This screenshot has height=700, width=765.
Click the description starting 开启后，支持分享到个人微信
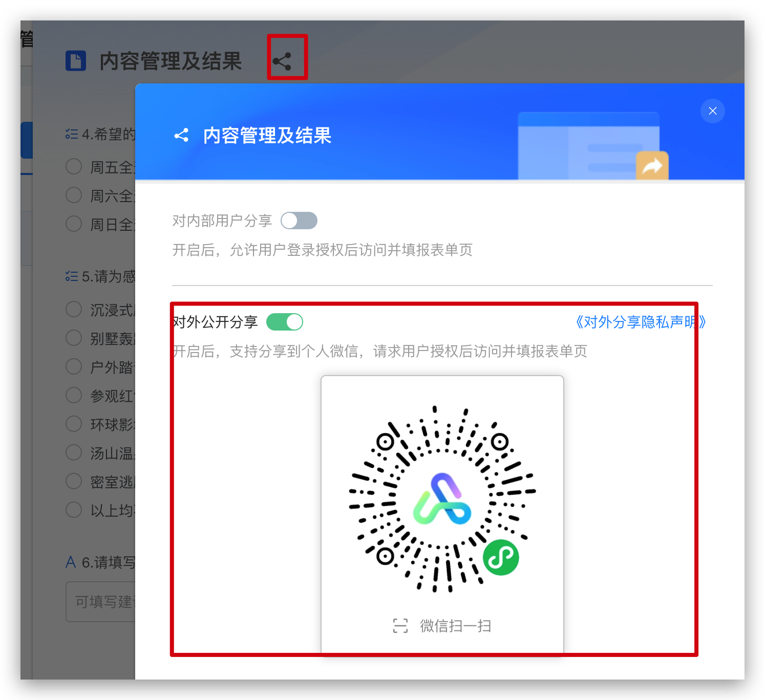point(380,351)
